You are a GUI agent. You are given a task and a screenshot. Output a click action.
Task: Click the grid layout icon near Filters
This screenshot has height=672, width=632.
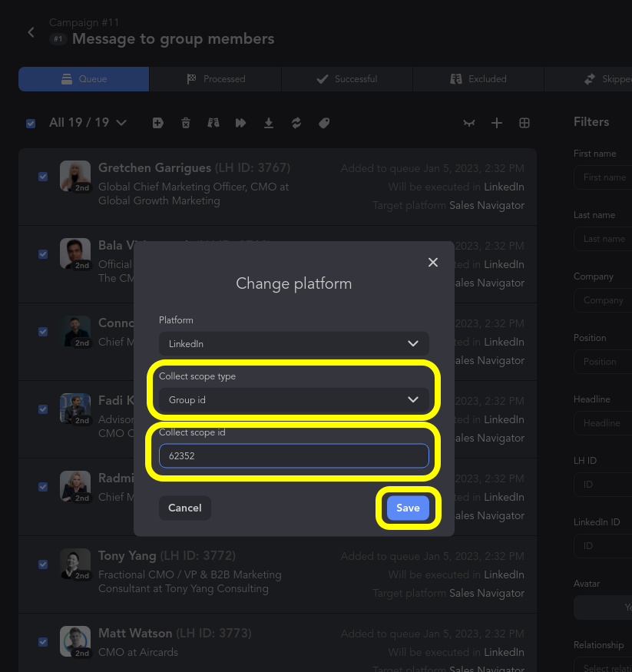(524, 123)
